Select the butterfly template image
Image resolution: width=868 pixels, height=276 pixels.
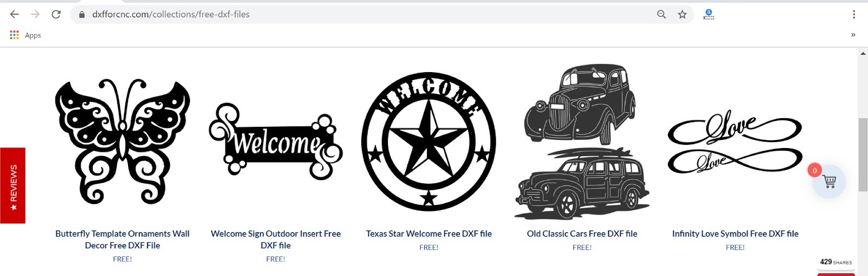coord(123,142)
